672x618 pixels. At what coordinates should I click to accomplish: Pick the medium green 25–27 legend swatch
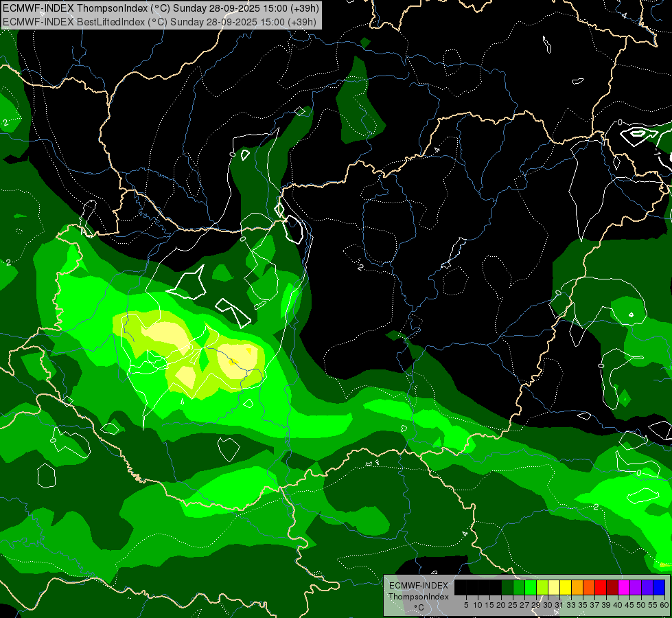518,587
